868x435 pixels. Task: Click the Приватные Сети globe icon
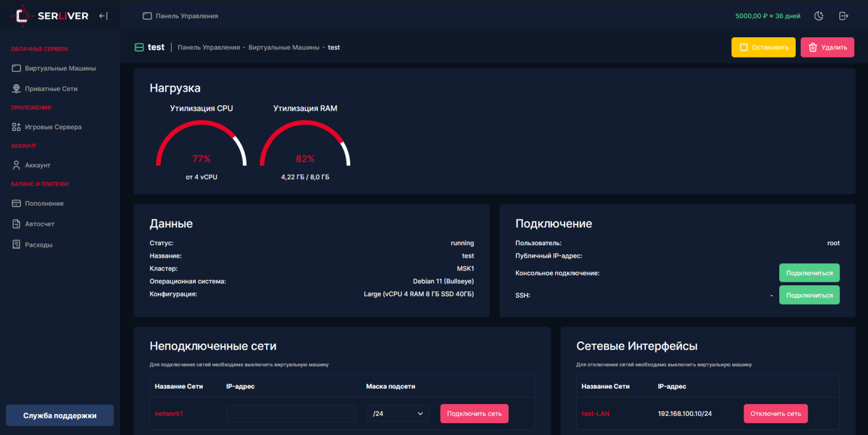pyautogui.click(x=16, y=89)
